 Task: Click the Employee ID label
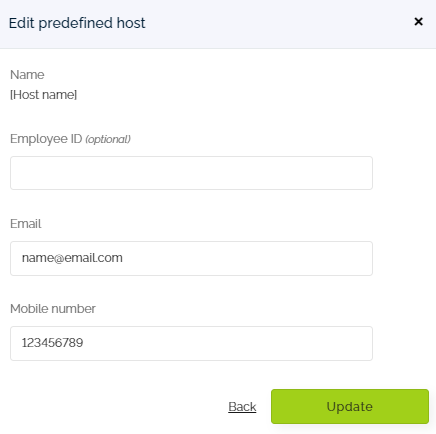click(x=46, y=139)
